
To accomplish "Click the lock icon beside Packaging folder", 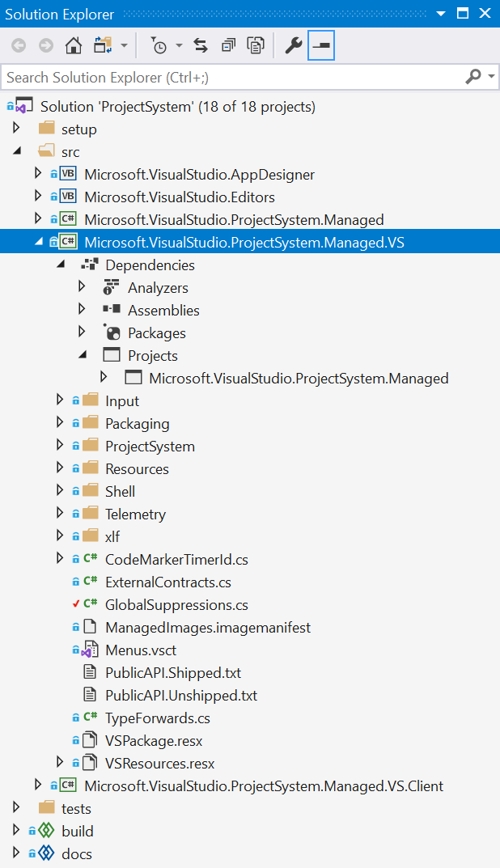I will [x=76, y=423].
